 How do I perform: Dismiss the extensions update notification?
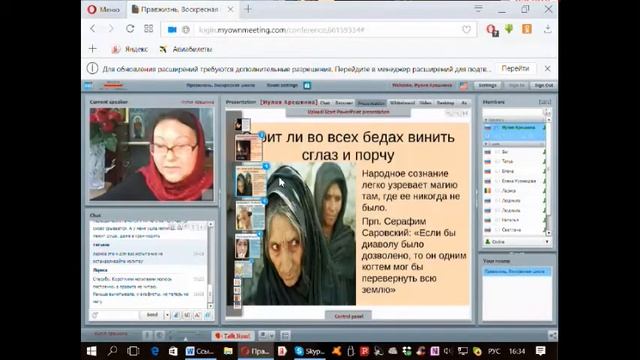click(547, 69)
